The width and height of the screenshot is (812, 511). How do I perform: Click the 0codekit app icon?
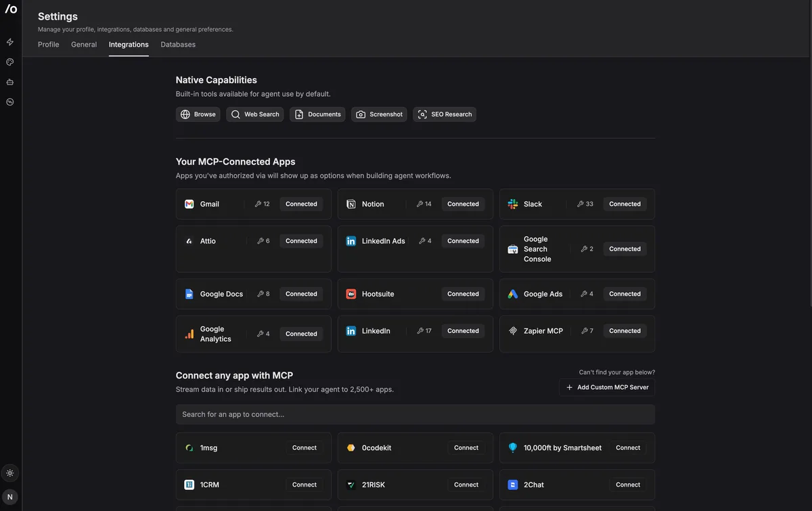pyautogui.click(x=351, y=448)
